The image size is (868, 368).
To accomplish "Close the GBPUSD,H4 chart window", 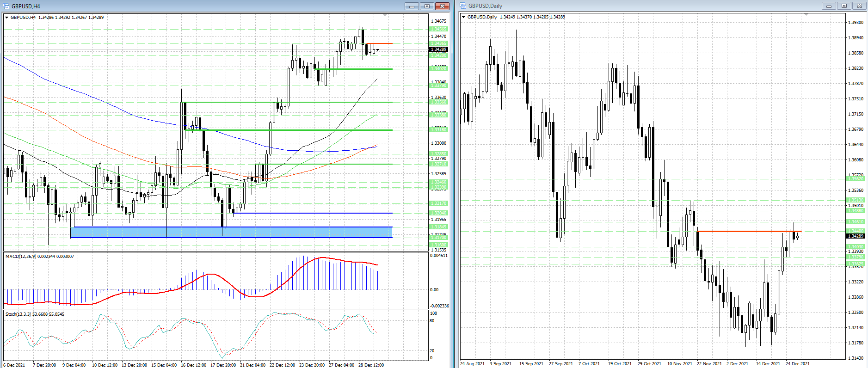I will point(442,6).
